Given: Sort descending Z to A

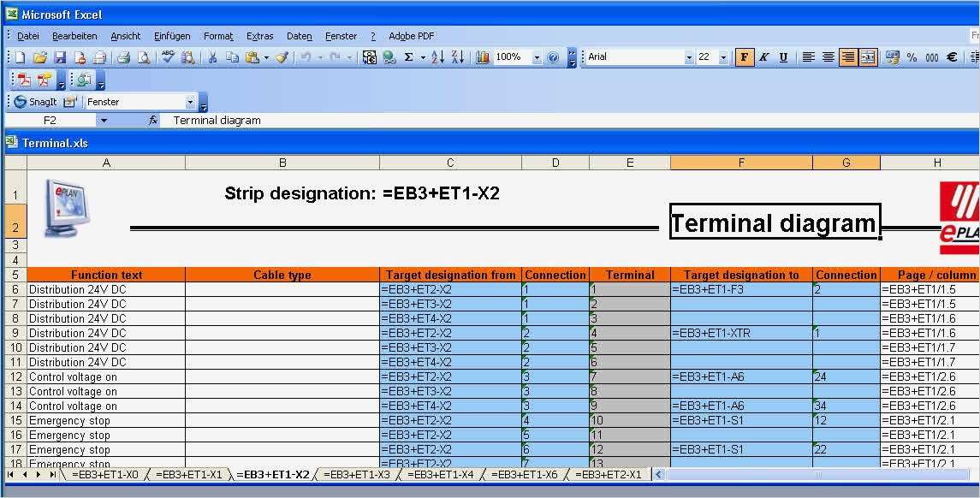Looking at the screenshot, I should [x=458, y=57].
